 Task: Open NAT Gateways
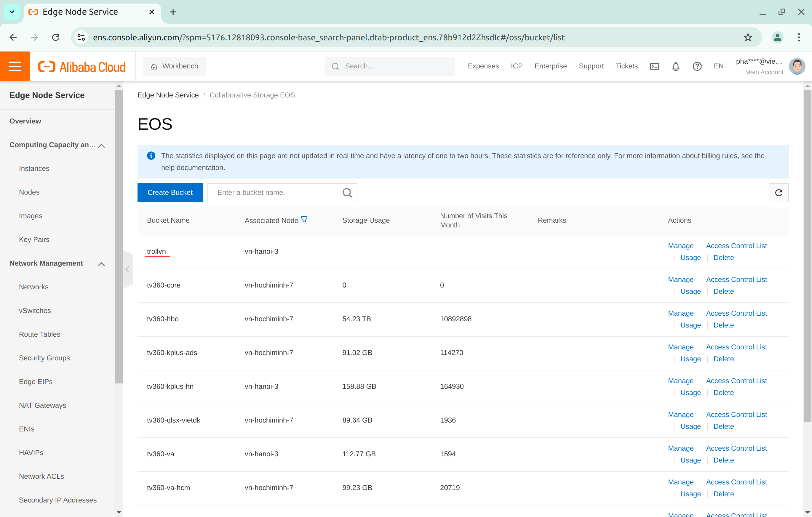point(42,405)
